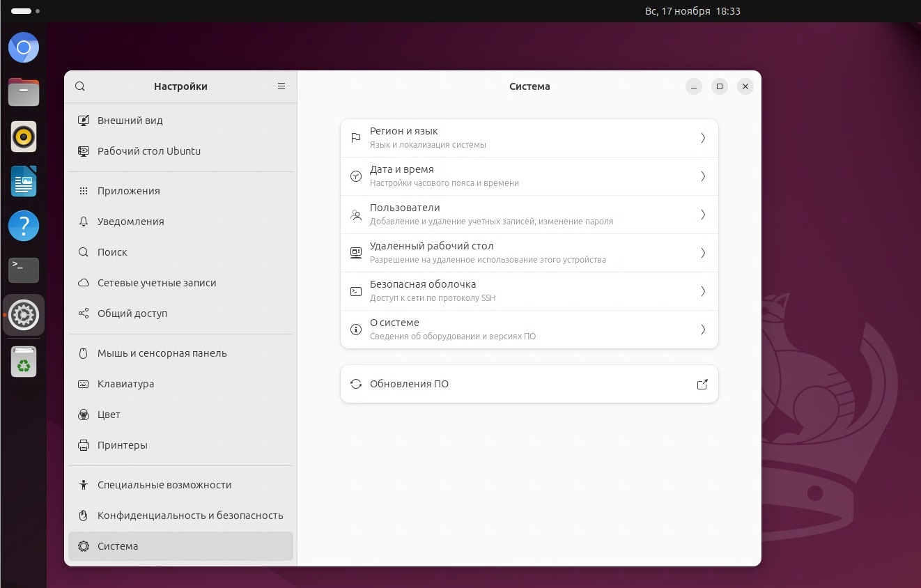This screenshot has width=921, height=588.
Task: Expand the Дата и время row chevron
Action: [703, 176]
